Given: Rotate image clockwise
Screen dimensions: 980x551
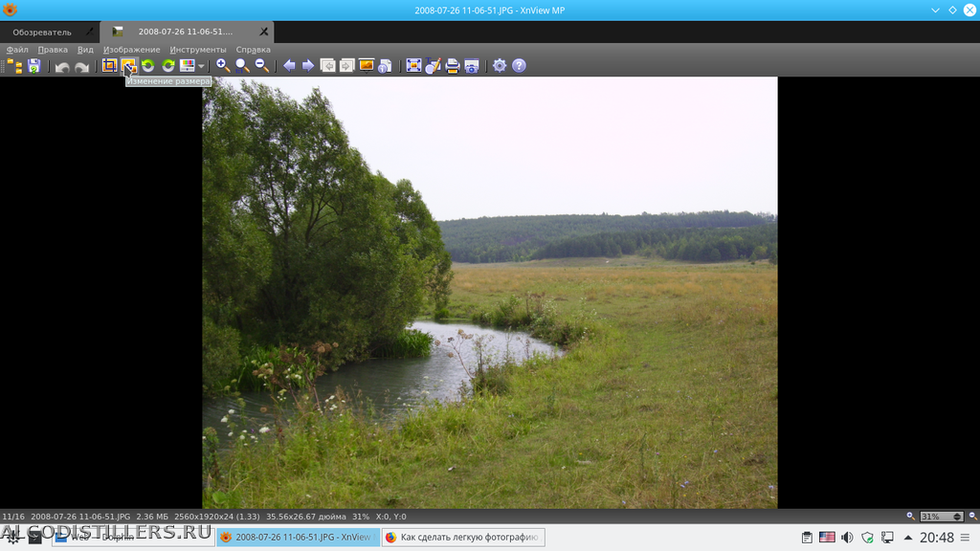Looking at the screenshot, I should pyautogui.click(x=168, y=66).
